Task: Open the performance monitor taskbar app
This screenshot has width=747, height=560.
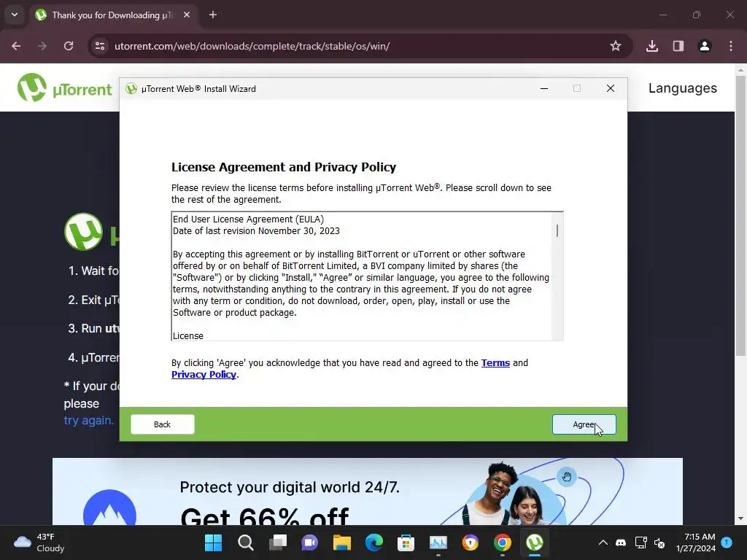Action: (438, 542)
